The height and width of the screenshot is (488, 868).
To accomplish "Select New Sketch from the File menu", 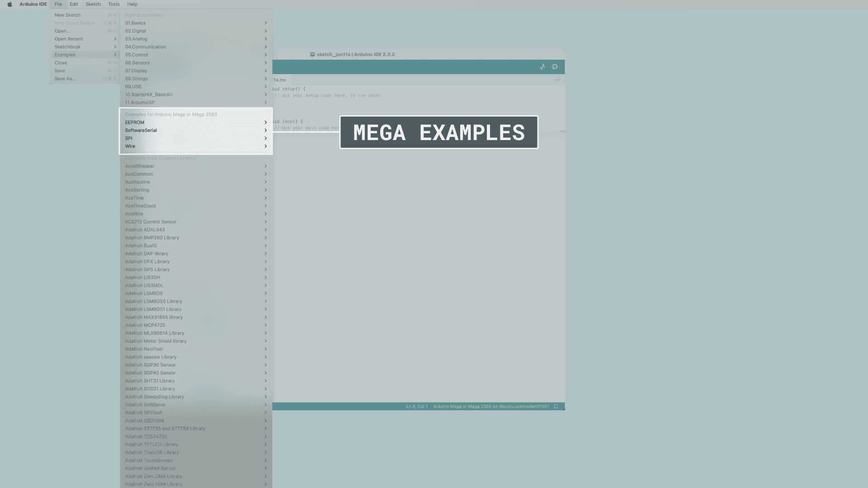I will click(67, 14).
